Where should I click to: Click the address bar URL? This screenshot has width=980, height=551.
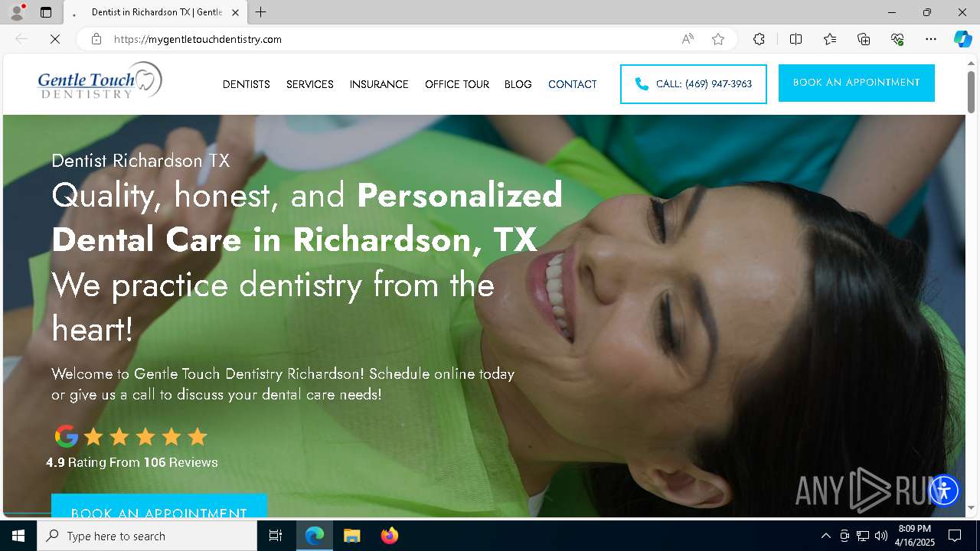click(198, 39)
